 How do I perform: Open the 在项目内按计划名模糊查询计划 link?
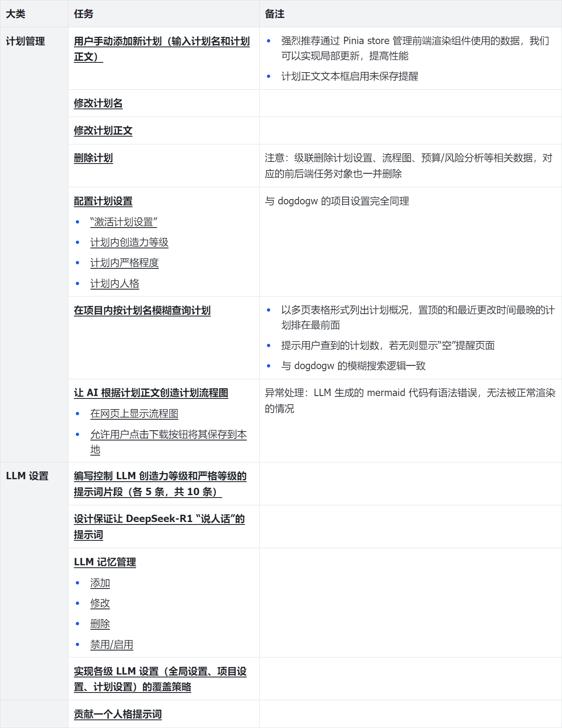(x=142, y=311)
